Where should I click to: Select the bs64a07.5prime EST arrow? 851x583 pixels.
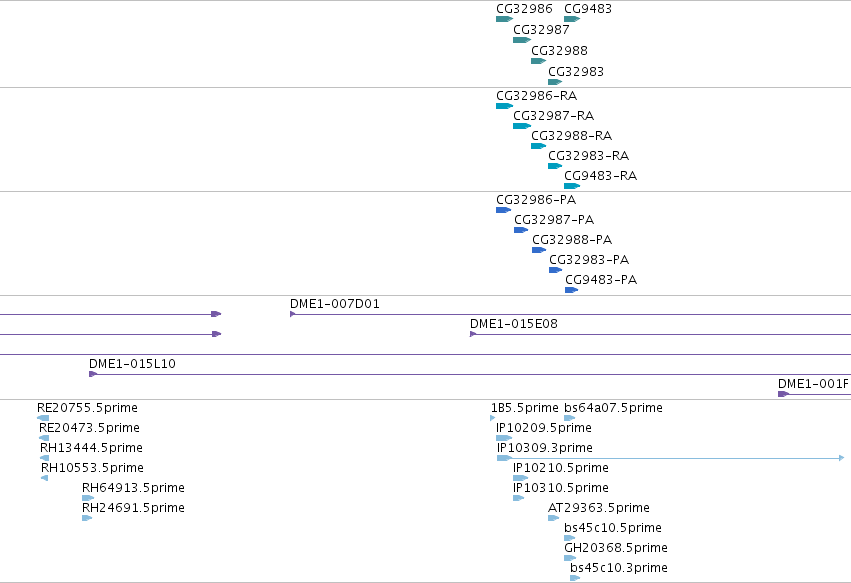tap(569, 418)
